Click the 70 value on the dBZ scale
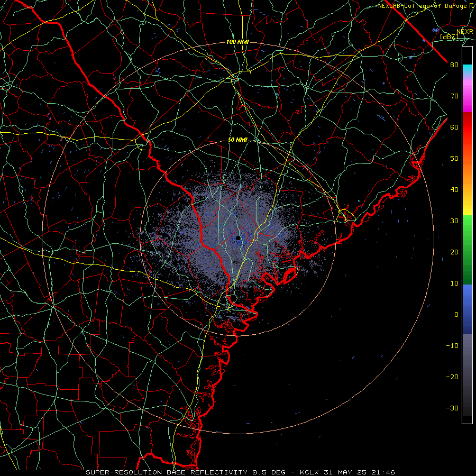This screenshot has width=476, height=476. click(454, 96)
